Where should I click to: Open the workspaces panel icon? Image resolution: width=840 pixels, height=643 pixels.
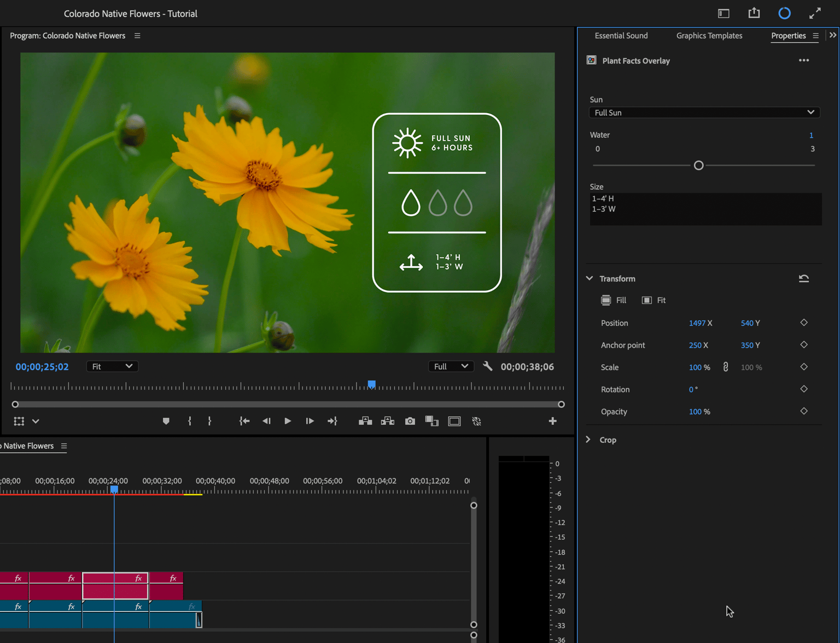click(724, 14)
